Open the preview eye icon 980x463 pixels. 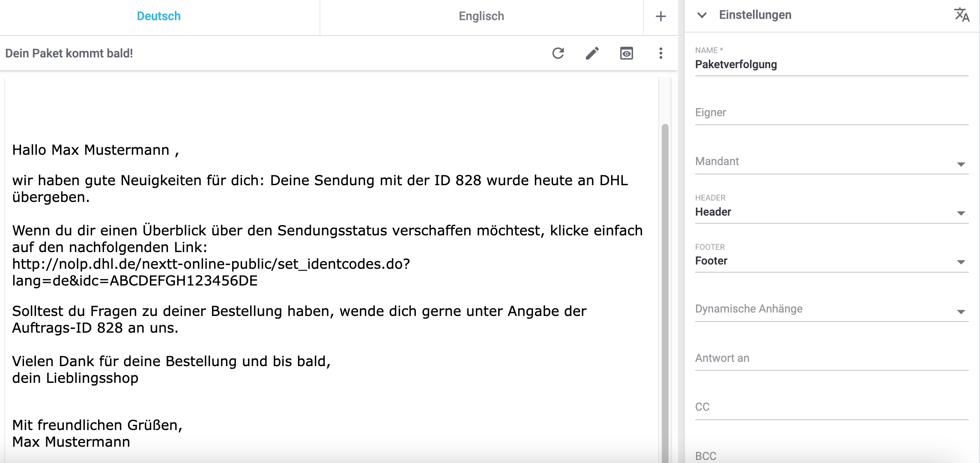click(626, 53)
